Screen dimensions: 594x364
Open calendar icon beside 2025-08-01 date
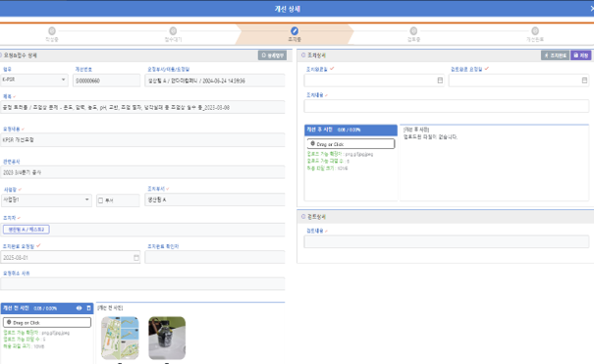pyautogui.click(x=136, y=258)
